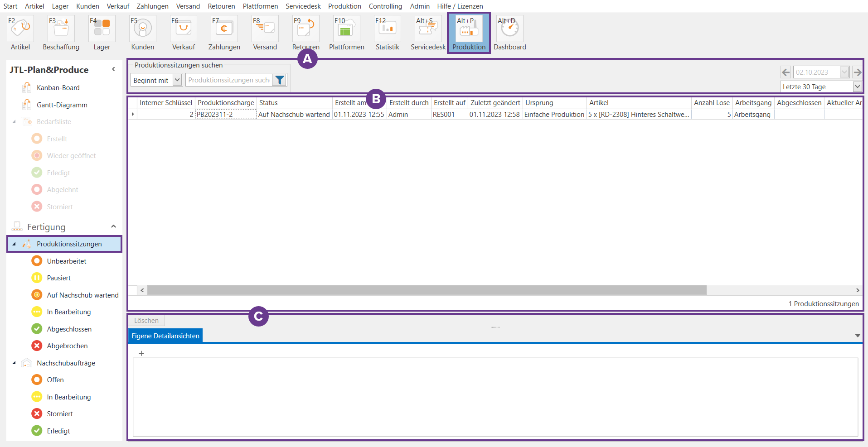Screen dimensions: 868x447
Task: Open the Artikel toolbar icon
Action: tap(20, 29)
